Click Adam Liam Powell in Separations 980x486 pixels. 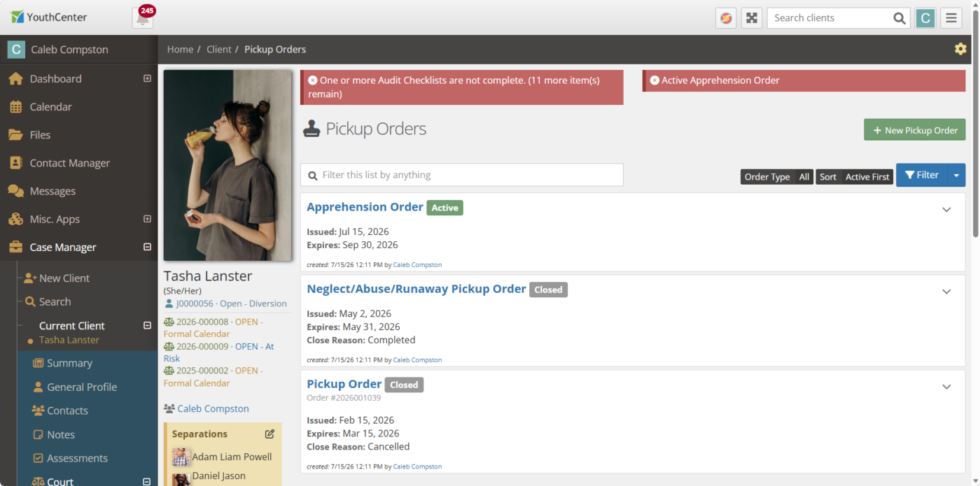tap(232, 457)
